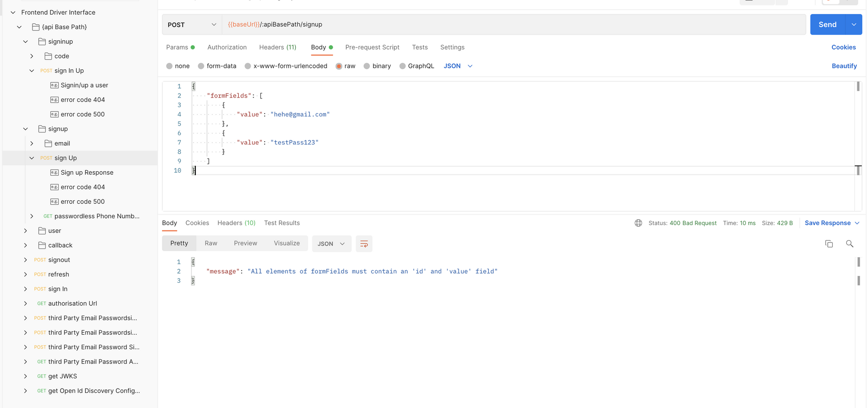The image size is (868, 408).
Task: Open the POST method dropdown
Action: pyautogui.click(x=192, y=25)
